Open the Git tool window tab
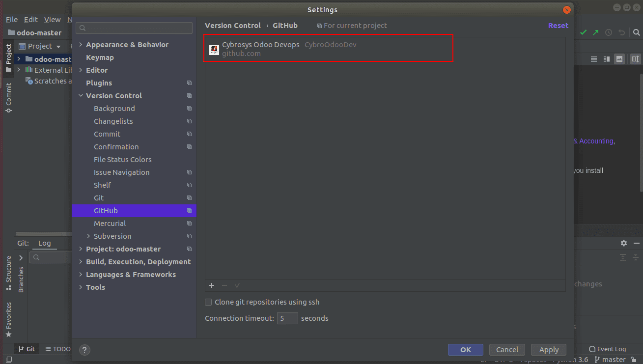This screenshot has width=643, height=364. [x=27, y=349]
